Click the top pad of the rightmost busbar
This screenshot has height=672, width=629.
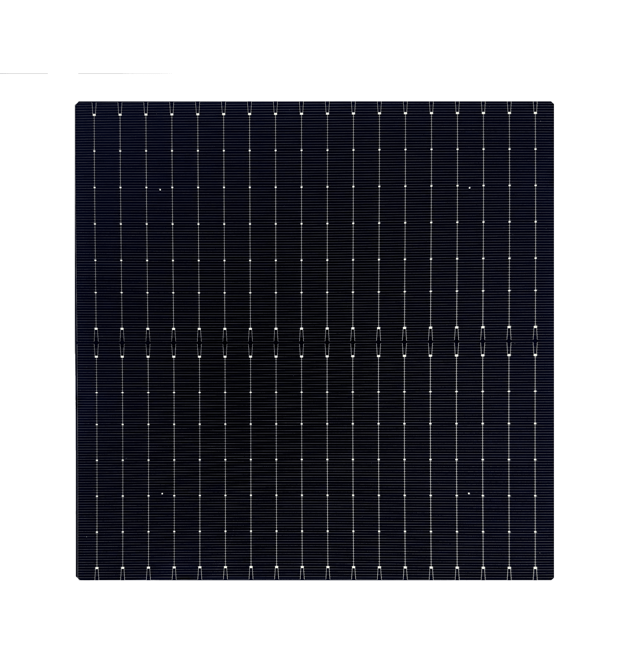[535, 113]
